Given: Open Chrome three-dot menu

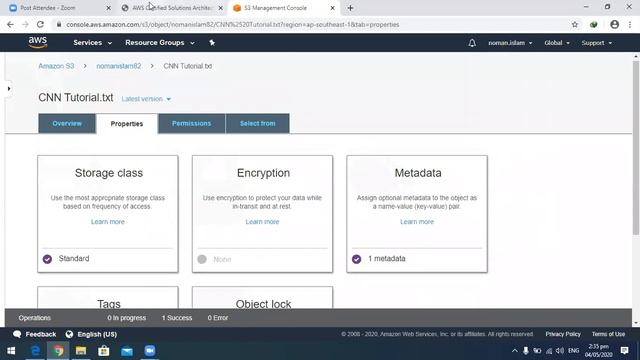Looking at the screenshot, I should [x=630, y=24].
